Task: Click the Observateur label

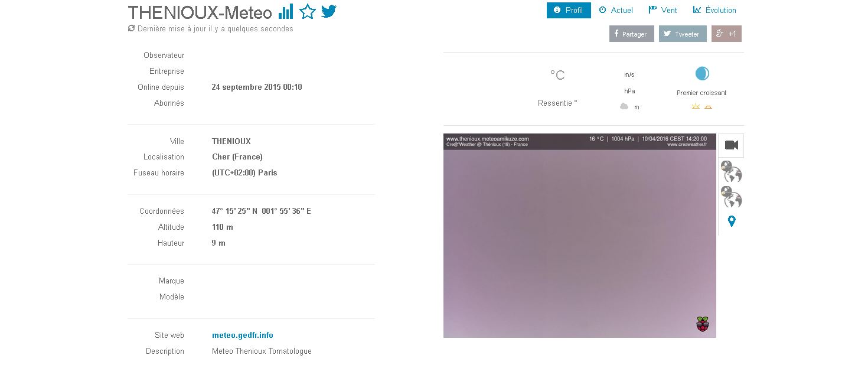Action: point(164,55)
